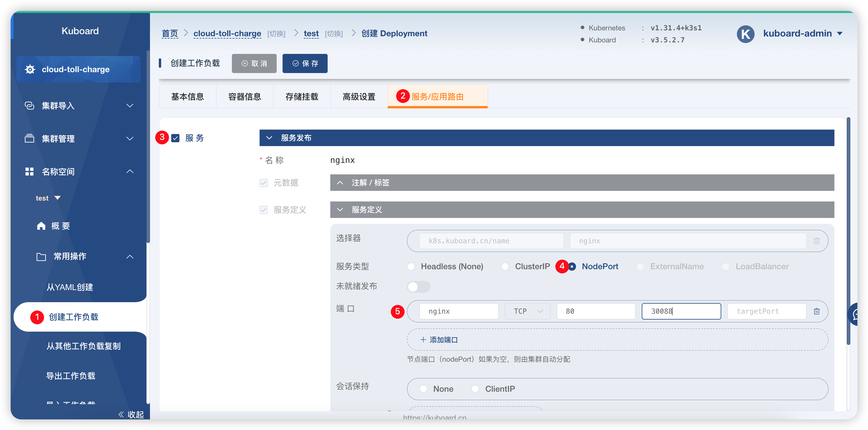
Task: Click the 集群管理 sidebar icon
Action: (30, 138)
